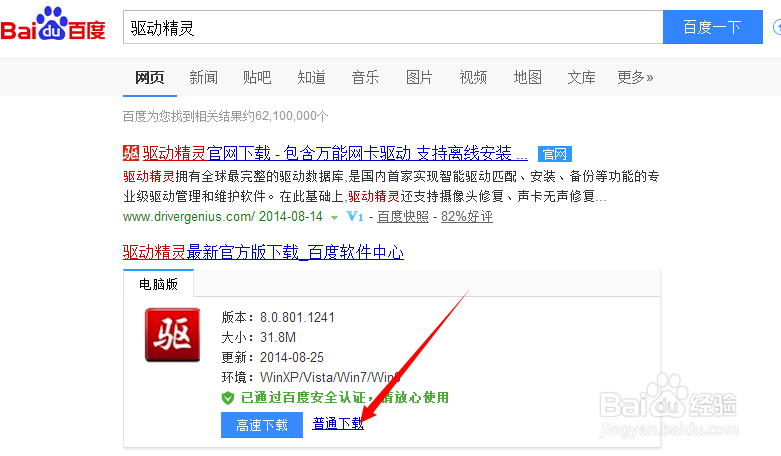Switch to the 新闻 tab
The width and height of the screenshot is (781, 456).
(x=203, y=78)
